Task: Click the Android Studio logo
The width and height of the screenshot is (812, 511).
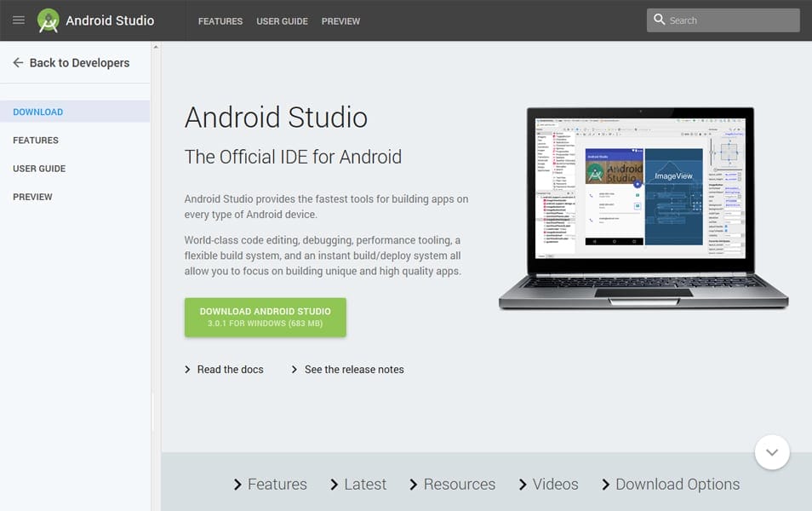Action: pyautogui.click(x=48, y=20)
